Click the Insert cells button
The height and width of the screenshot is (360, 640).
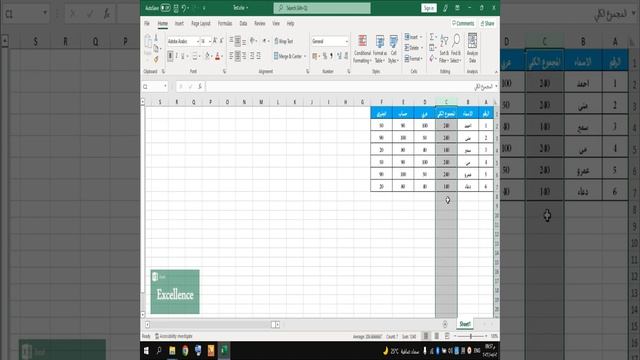point(413,37)
